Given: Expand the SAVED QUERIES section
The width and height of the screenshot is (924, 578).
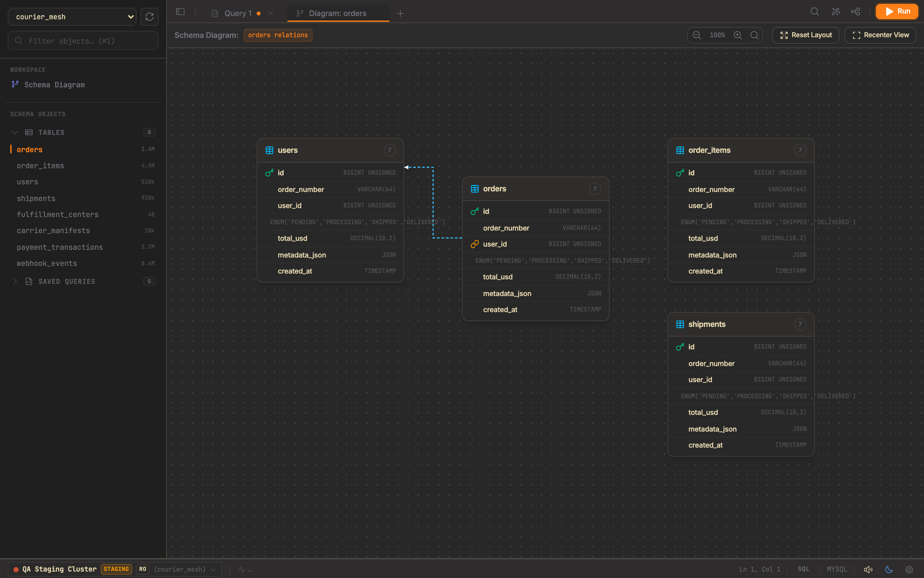Looking at the screenshot, I should (15, 281).
